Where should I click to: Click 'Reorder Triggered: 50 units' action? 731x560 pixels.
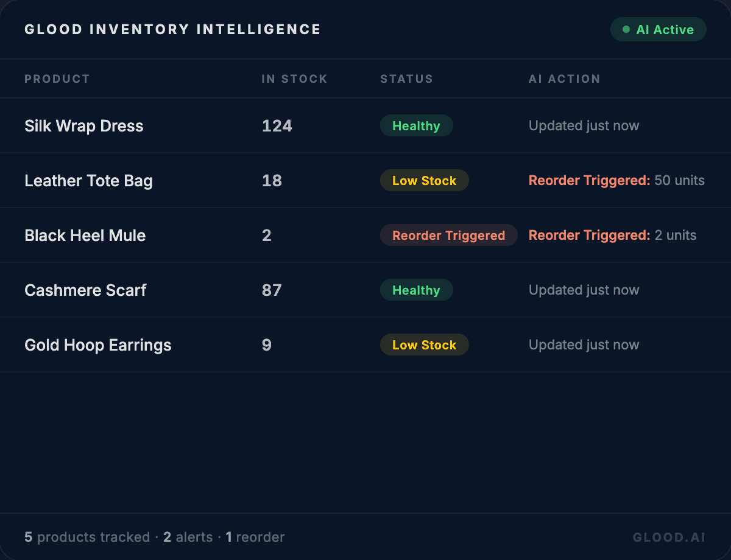tap(616, 181)
